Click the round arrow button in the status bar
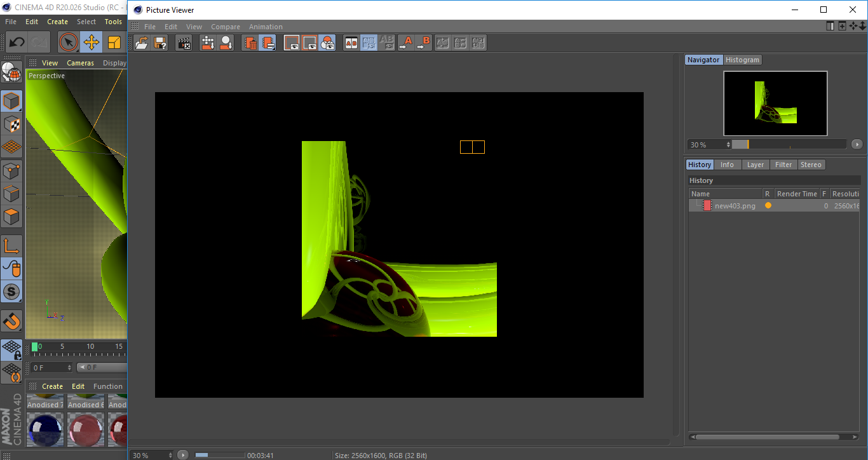The image size is (868, 460). (x=183, y=455)
